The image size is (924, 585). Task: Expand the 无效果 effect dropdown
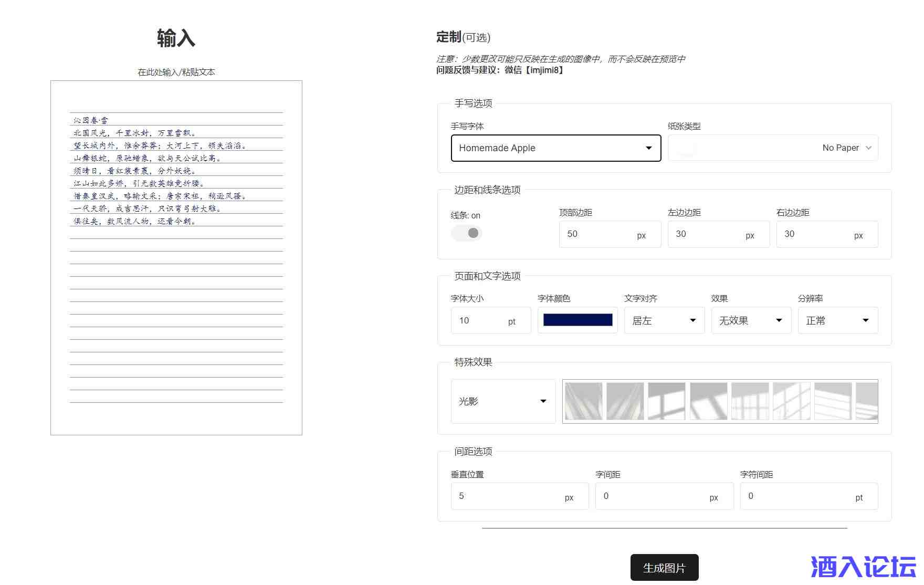pyautogui.click(x=751, y=320)
